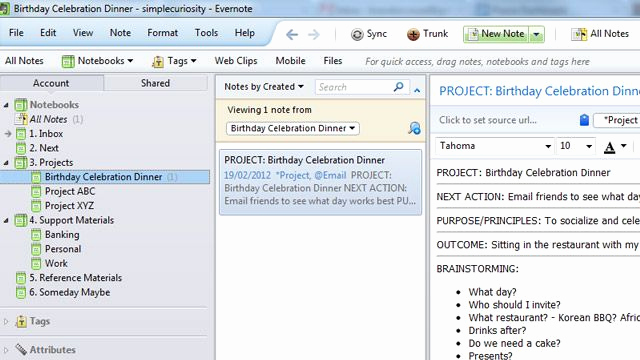Change the Notes by Created sort order
Screen dimensions: 640x360
[264, 87]
